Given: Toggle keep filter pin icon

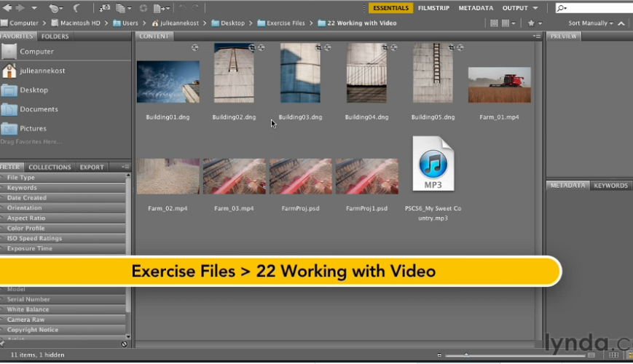Looking at the screenshot, I should [x=2, y=344].
